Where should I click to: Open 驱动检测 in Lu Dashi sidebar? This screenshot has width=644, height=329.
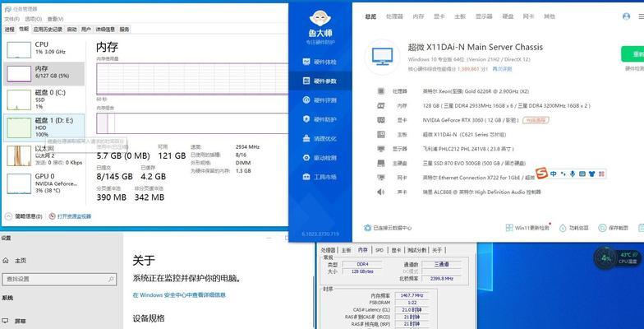[320, 158]
